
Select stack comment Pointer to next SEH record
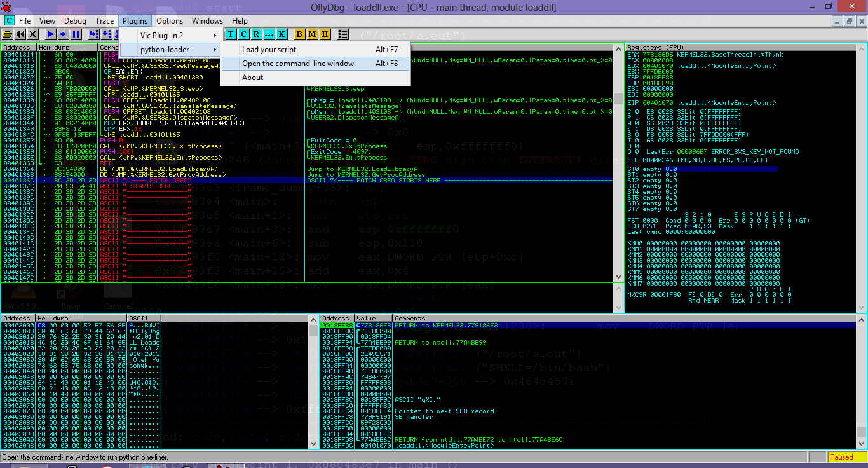click(444, 411)
